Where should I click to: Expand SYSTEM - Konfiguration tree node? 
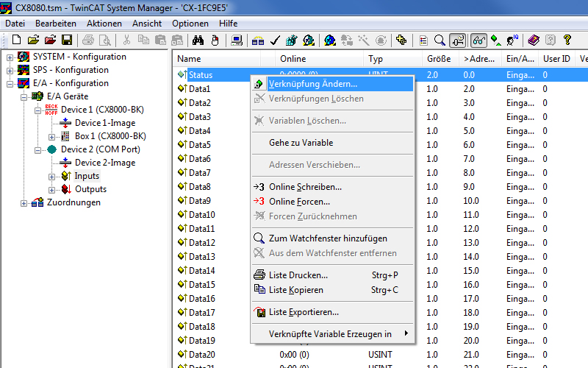[x=10, y=57]
